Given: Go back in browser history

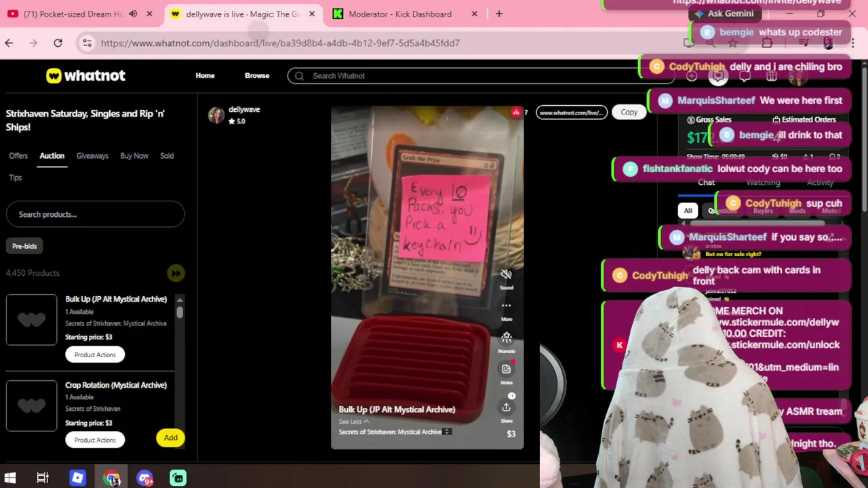Looking at the screenshot, I should point(9,43).
